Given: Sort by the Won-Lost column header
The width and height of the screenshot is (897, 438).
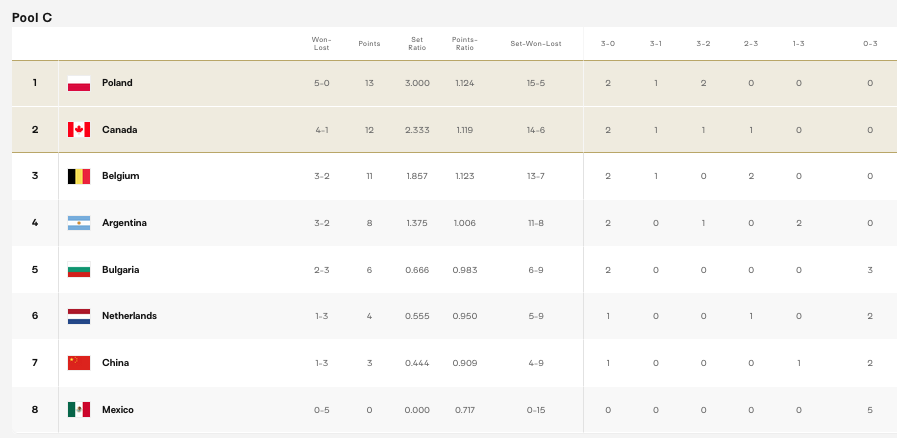Looking at the screenshot, I should coord(321,44).
